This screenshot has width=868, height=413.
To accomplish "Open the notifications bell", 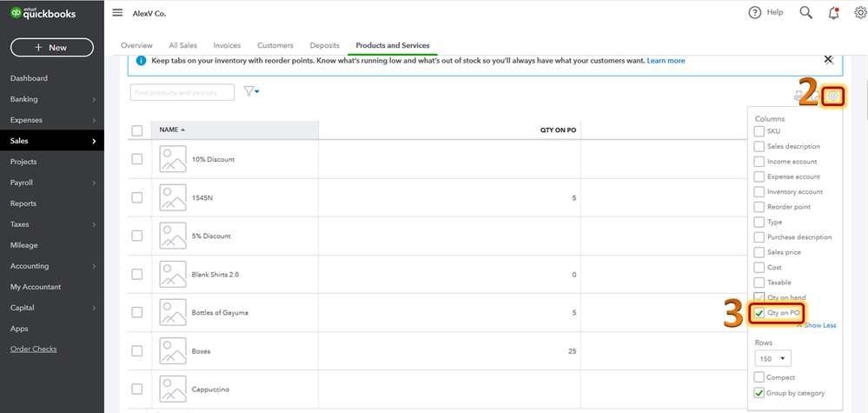I will tap(833, 13).
